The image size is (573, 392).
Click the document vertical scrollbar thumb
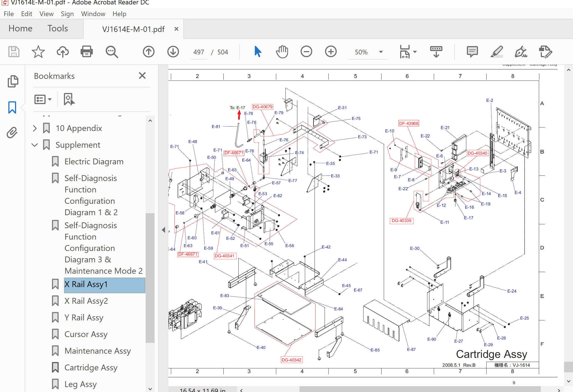coord(568,367)
